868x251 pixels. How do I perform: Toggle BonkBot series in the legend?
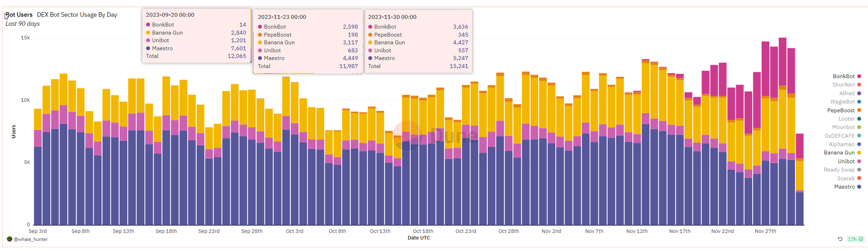pos(843,76)
